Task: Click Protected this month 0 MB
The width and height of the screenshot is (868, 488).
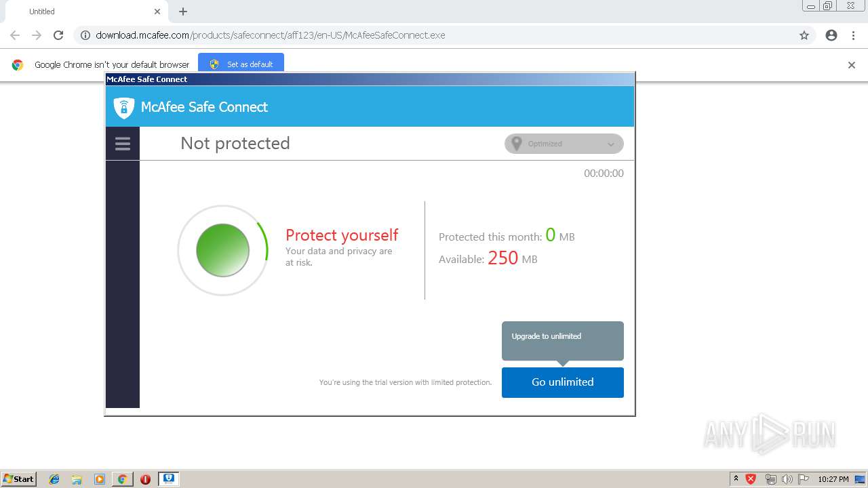Action: [507, 236]
